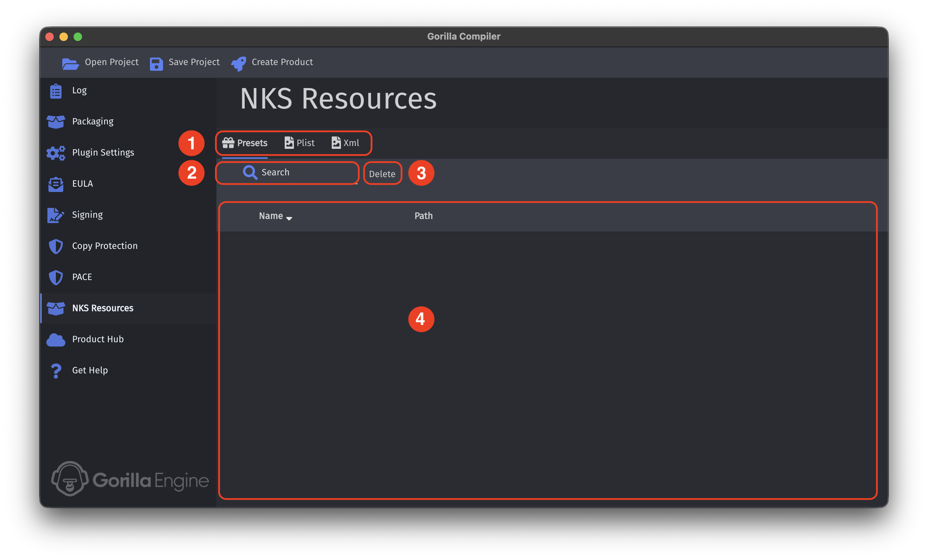The height and width of the screenshot is (560, 928).
Task: Click Open Project in the toolbar
Action: [100, 63]
